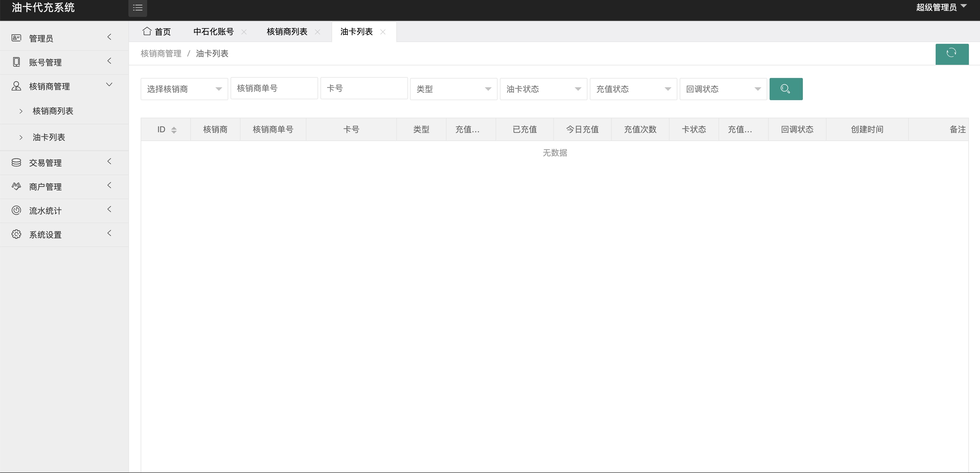Select the 核销商管理 person icon
This screenshot has width=980, height=473.
point(16,86)
